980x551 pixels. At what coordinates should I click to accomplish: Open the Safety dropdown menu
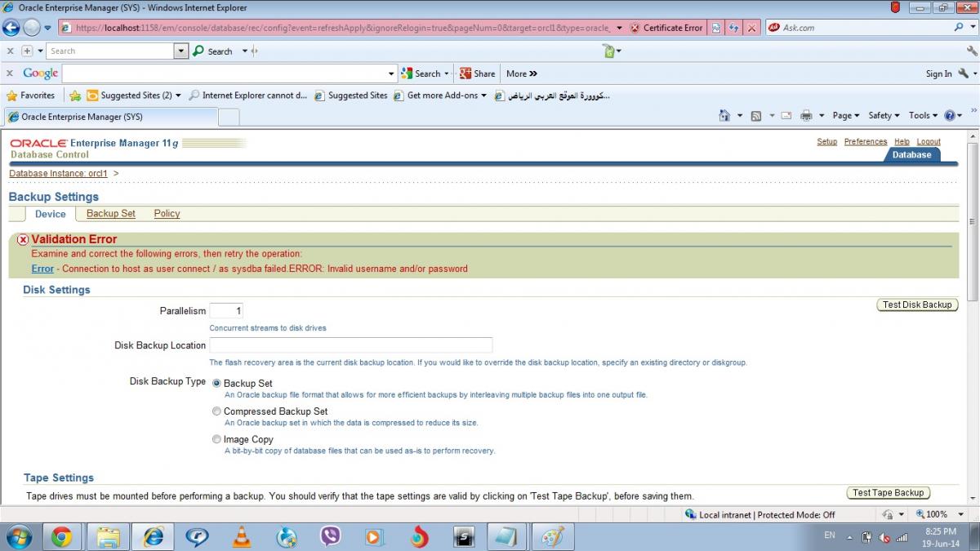(884, 116)
